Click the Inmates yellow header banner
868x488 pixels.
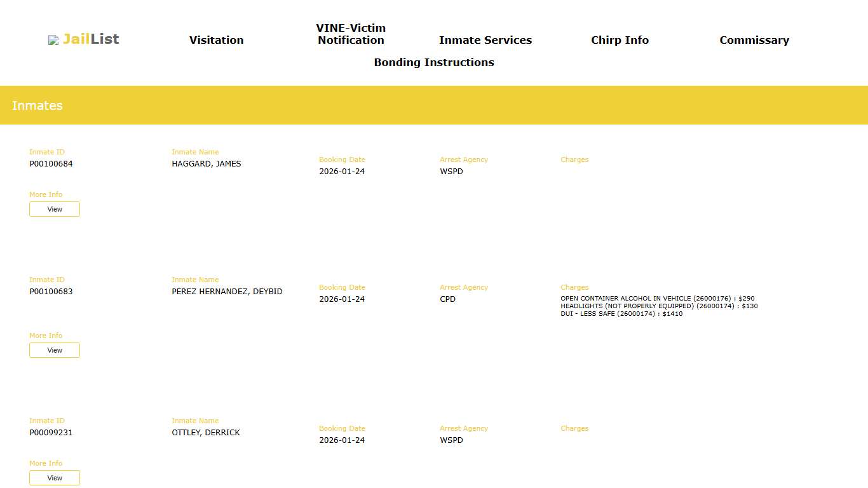coord(434,105)
